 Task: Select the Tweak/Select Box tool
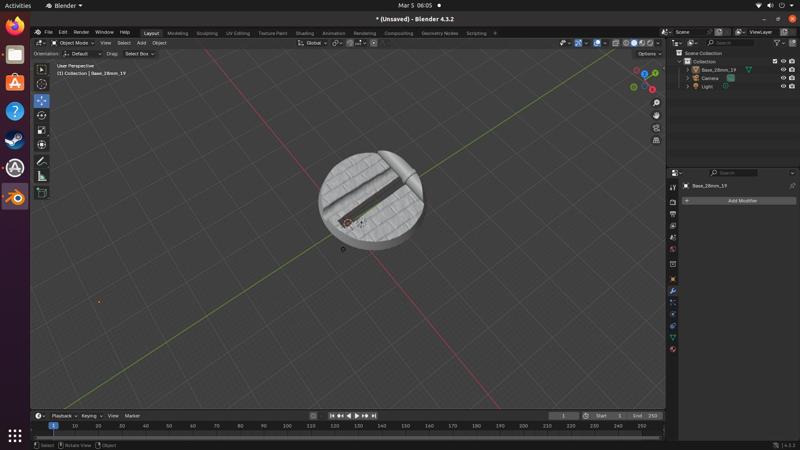[x=42, y=69]
